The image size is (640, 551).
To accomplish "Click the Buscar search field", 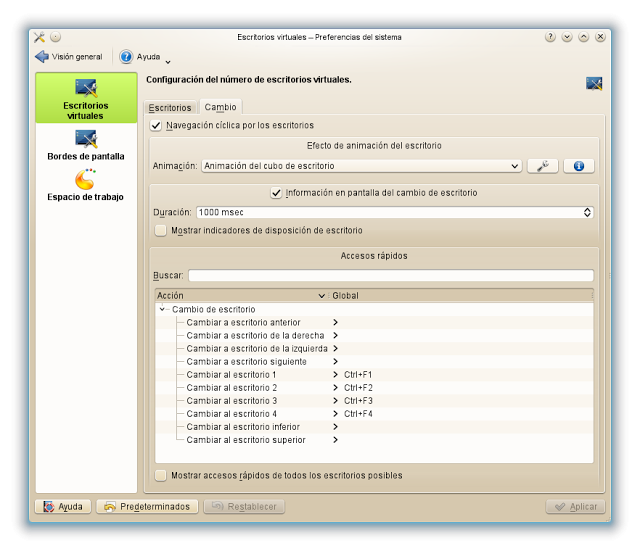I will (390, 276).
